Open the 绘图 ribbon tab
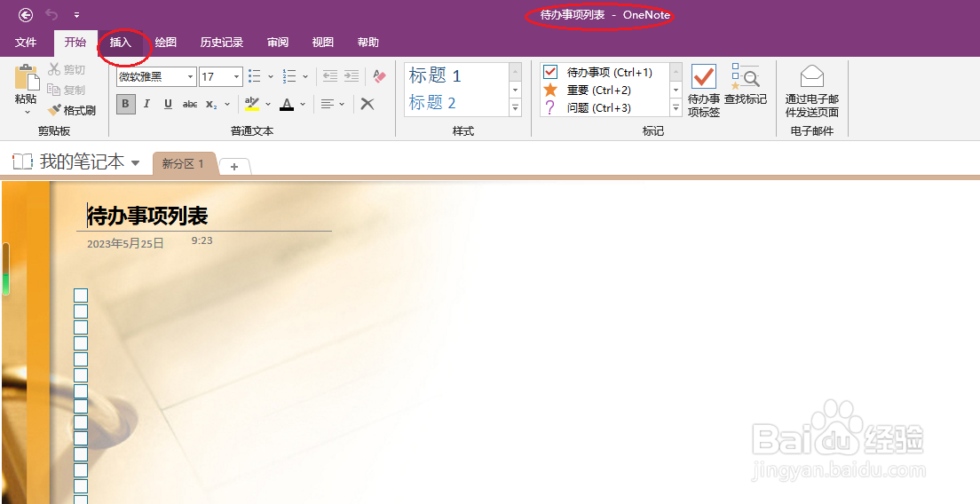The image size is (980, 504). pos(166,43)
